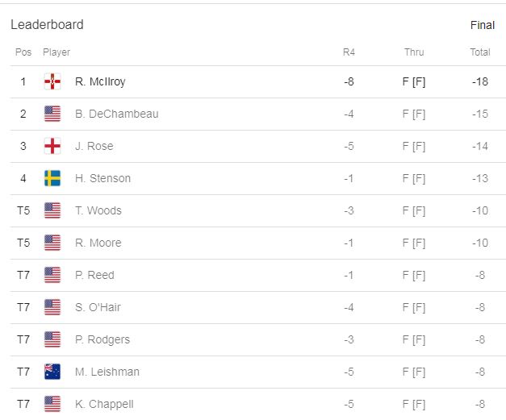The height and width of the screenshot is (420, 506).
Task: Click the Thru column header
Action: [414, 52]
